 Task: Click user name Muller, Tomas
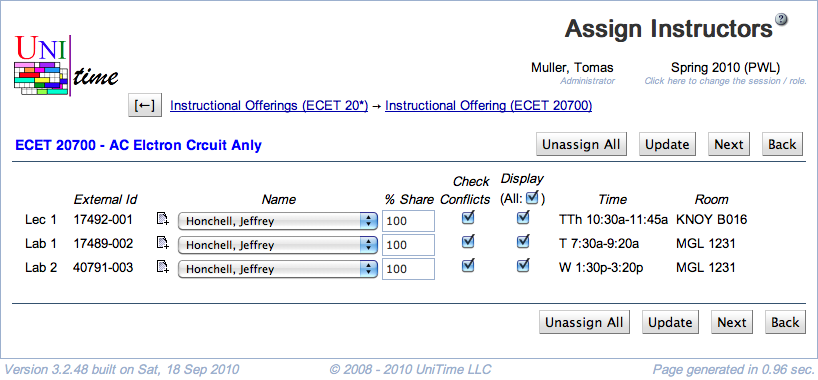pos(572,67)
